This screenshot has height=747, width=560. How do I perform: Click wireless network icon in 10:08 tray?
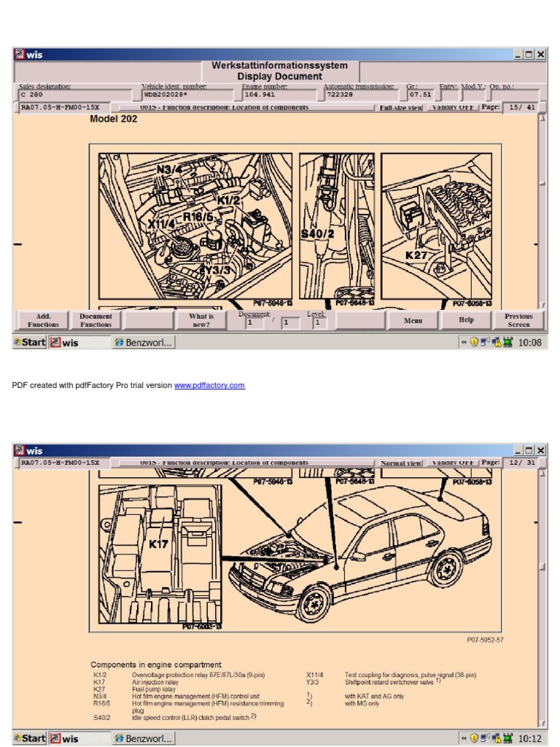(x=485, y=342)
